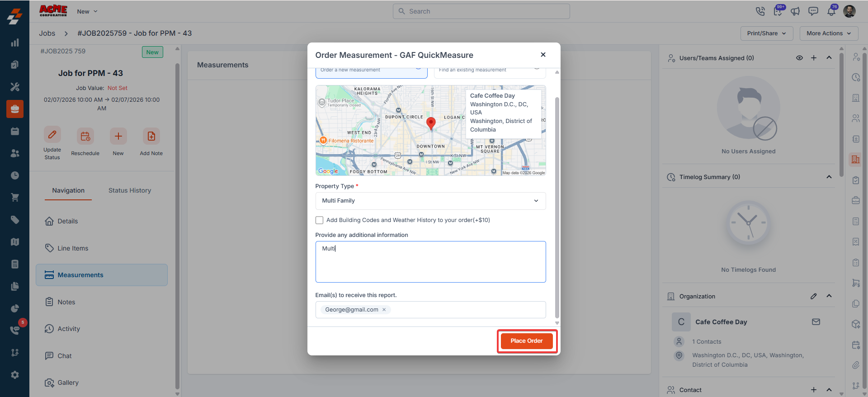Image resolution: width=868 pixels, height=397 pixels.
Task: Click the mail icon beside Cafe Coffee Day
Action: point(816,322)
